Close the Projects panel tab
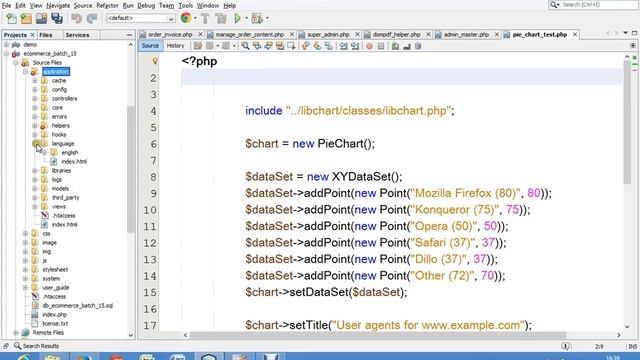 point(32,35)
